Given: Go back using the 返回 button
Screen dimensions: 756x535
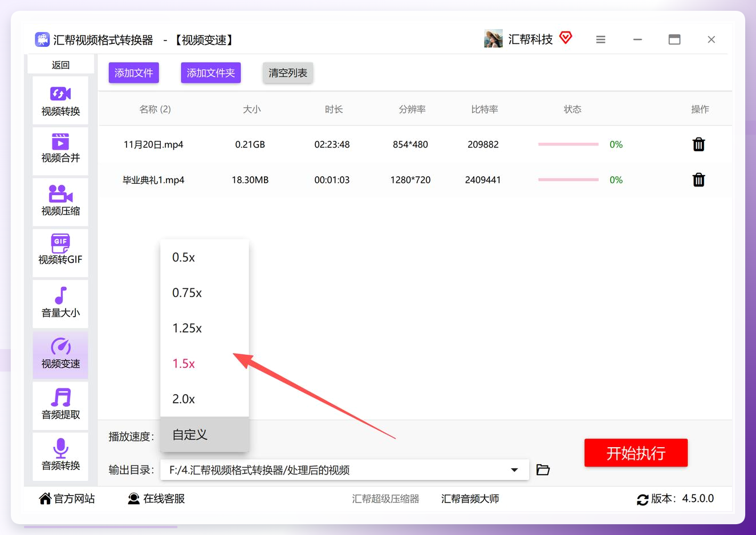Looking at the screenshot, I should tap(60, 65).
